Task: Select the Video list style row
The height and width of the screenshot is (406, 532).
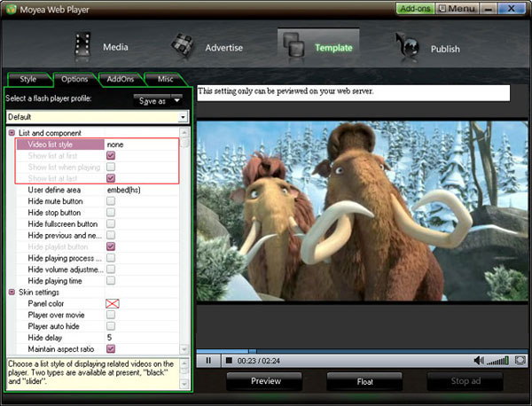Action: pyautogui.click(x=98, y=144)
